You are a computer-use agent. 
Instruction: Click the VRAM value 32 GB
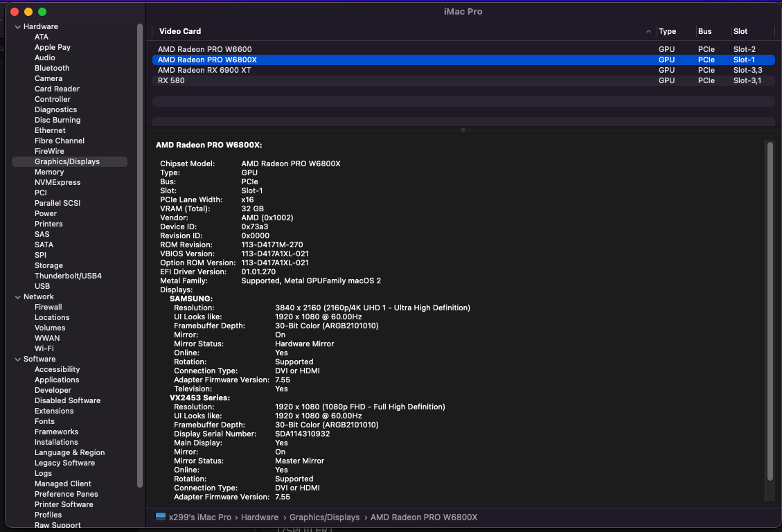(252, 209)
